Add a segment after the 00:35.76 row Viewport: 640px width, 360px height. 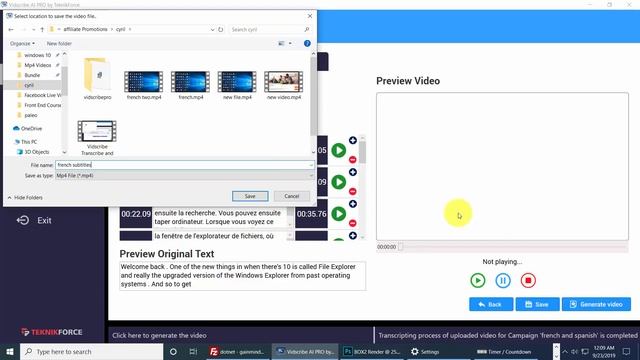[353, 236]
